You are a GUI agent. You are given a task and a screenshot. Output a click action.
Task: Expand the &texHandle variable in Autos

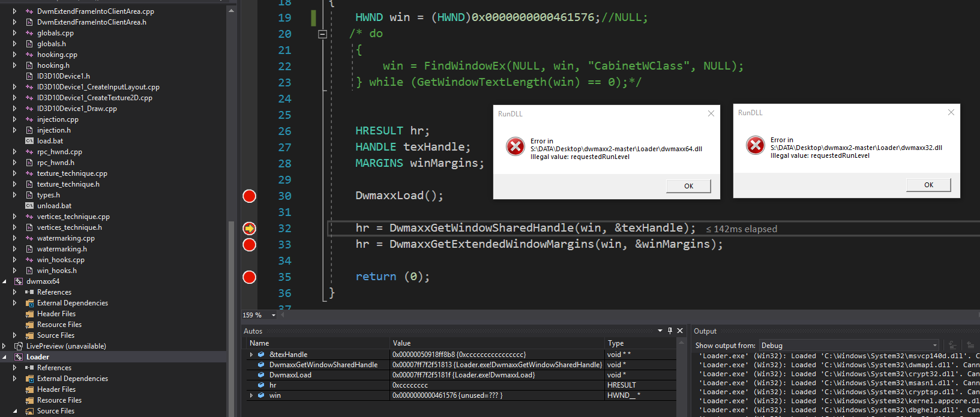(251, 355)
